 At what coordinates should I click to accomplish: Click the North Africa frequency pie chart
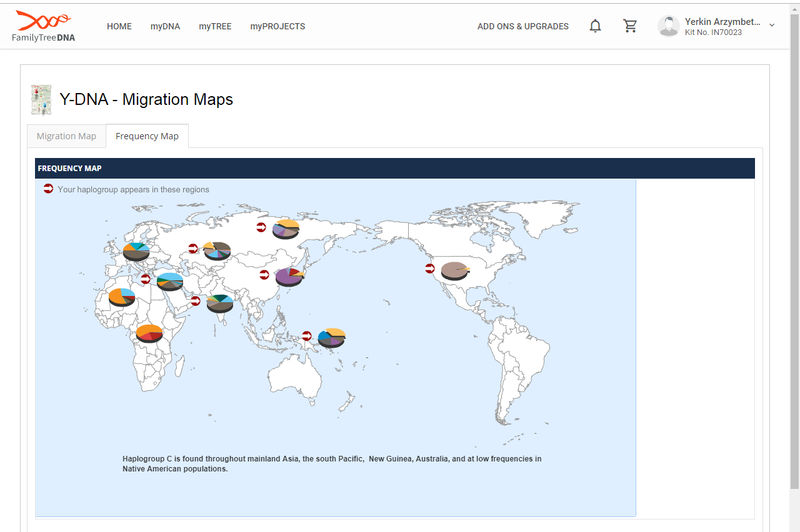click(122, 297)
